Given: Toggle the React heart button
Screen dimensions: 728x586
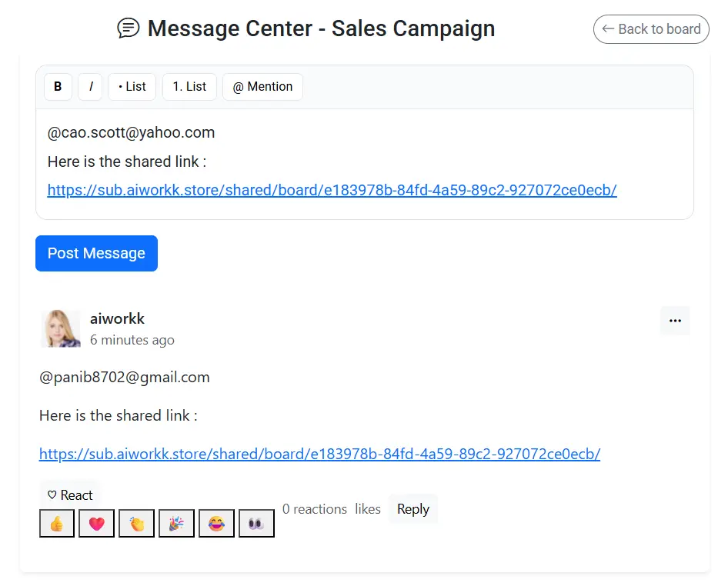Looking at the screenshot, I should click(x=70, y=495).
